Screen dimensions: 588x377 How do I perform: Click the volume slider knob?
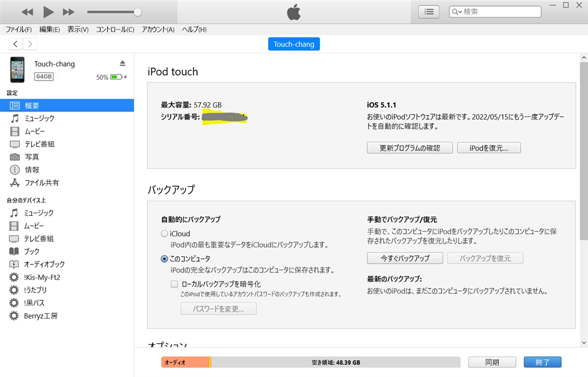[x=138, y=12]
